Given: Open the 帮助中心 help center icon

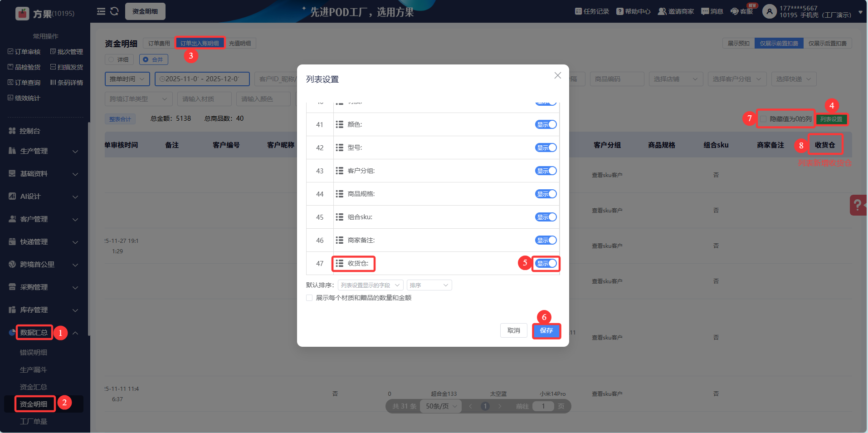Looking at the screenshot, I should click(x=620, y=11).
